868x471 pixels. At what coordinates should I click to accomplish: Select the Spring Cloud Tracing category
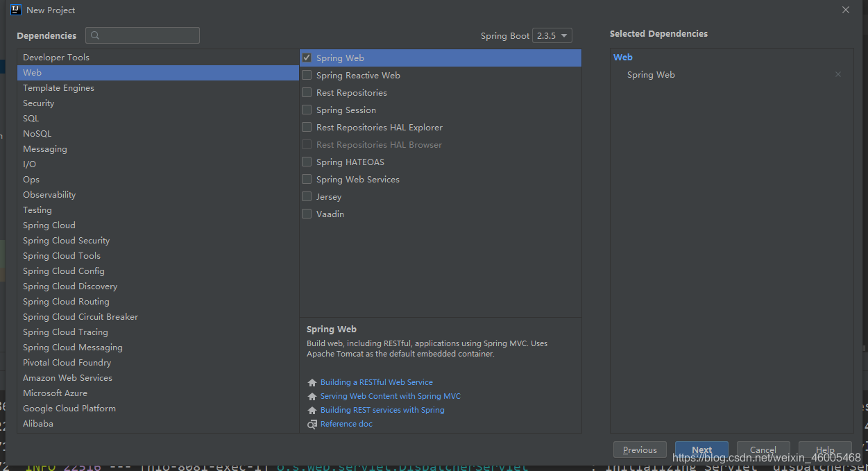tap(158, 332)
